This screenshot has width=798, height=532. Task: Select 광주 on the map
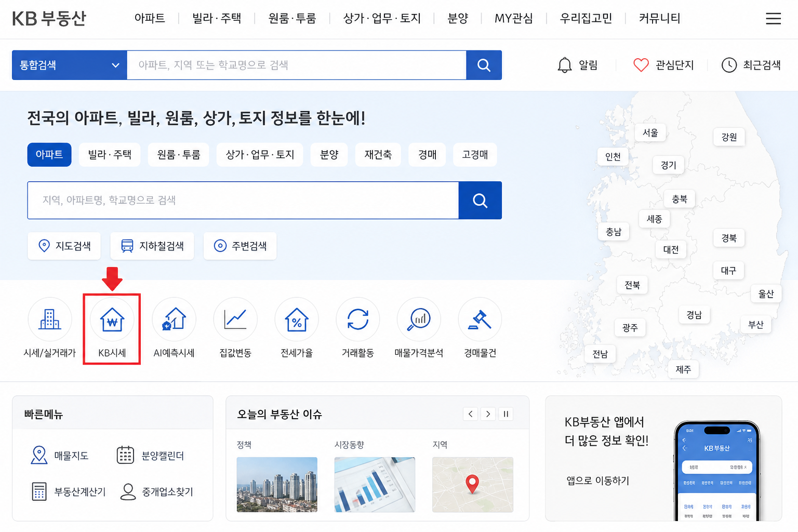click(630, 328)
